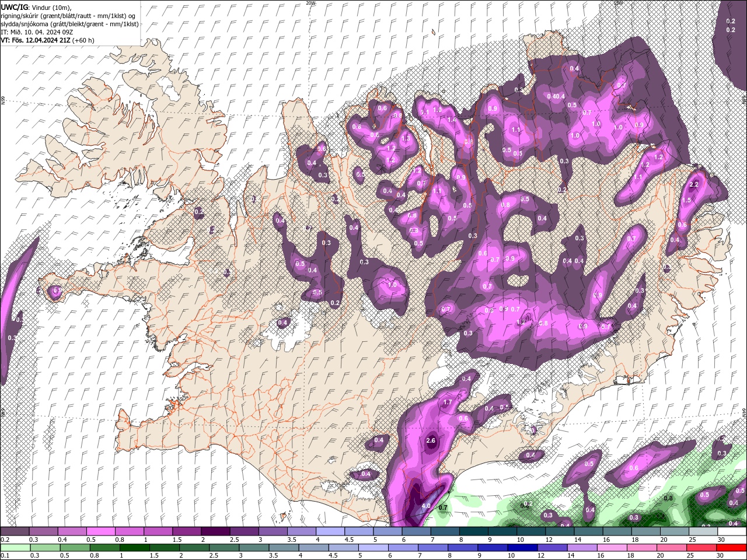Screen dimensions: 747x560
Task: Click the 'IT: Mið. 10. 04. 2024 09Z' line
Action: (37, 32)
